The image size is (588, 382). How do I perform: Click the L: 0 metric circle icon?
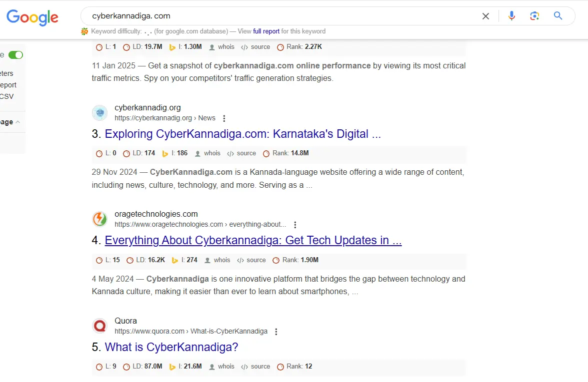click(99, 154)
